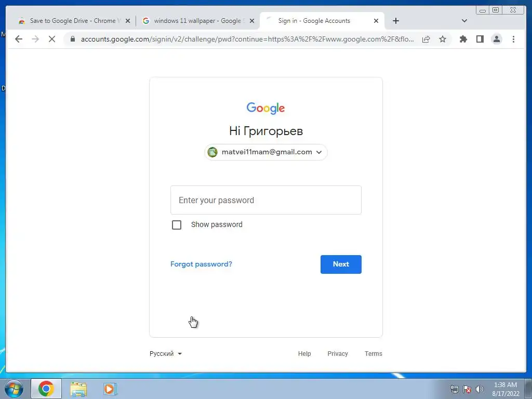Click the Chrome taskbar icon
This screenshot has width=532, height=399.
46,389
